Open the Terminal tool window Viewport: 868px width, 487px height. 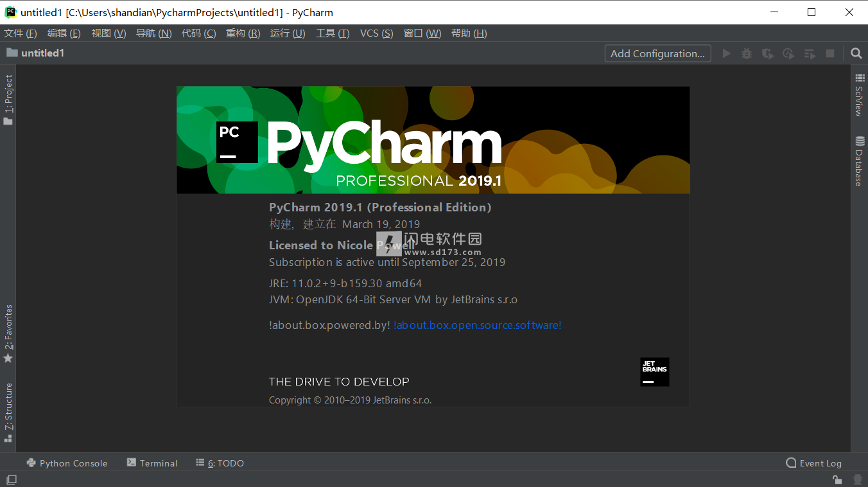152,463
